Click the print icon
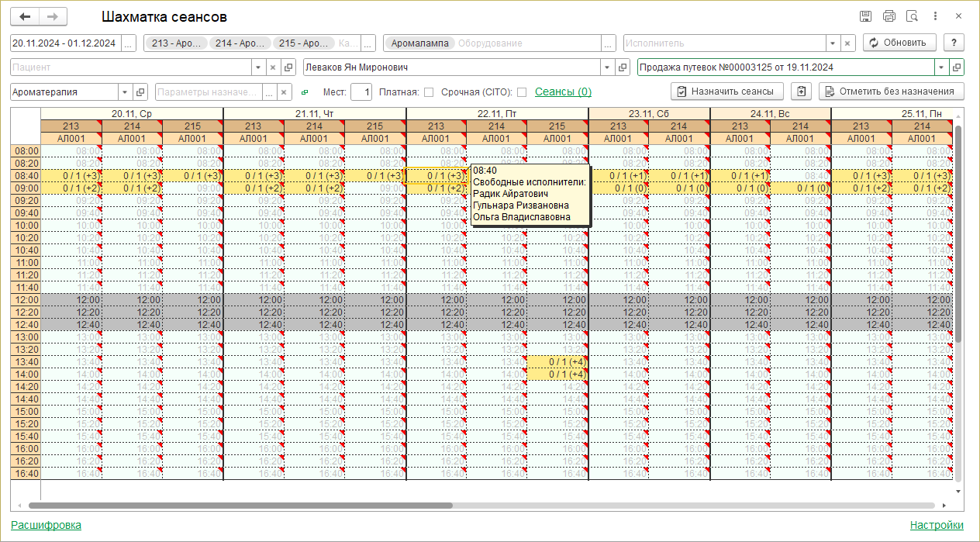 tap(889, 16)
